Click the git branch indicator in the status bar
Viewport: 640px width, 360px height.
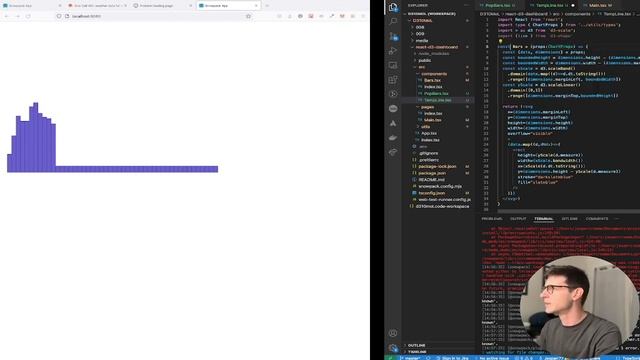coord(410,358)
